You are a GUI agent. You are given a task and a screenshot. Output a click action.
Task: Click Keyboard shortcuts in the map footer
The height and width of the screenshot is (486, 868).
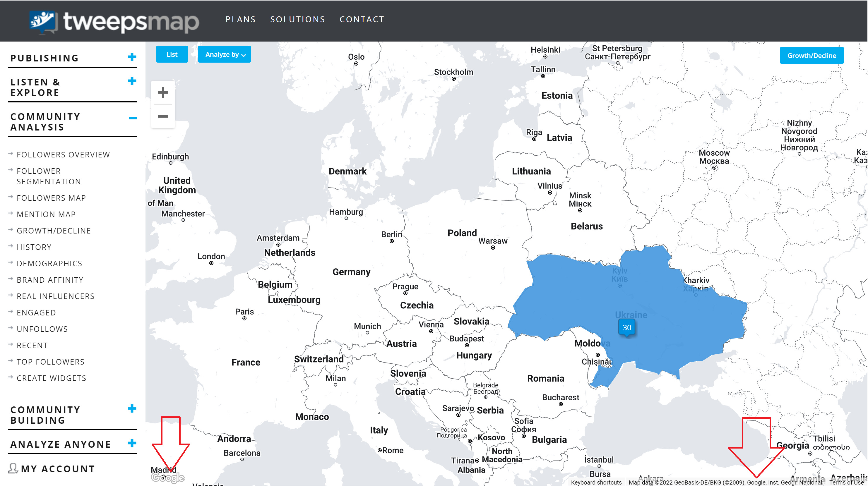tap(596, 482)
